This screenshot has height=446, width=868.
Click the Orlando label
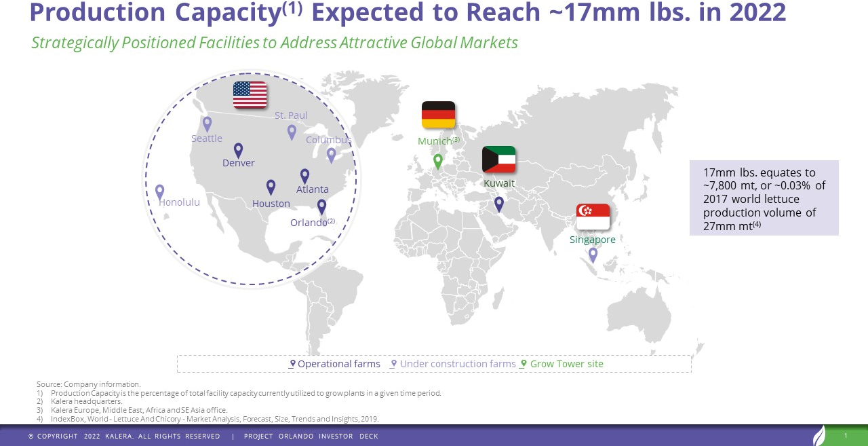pyautogui.click(x=313, y=222)
